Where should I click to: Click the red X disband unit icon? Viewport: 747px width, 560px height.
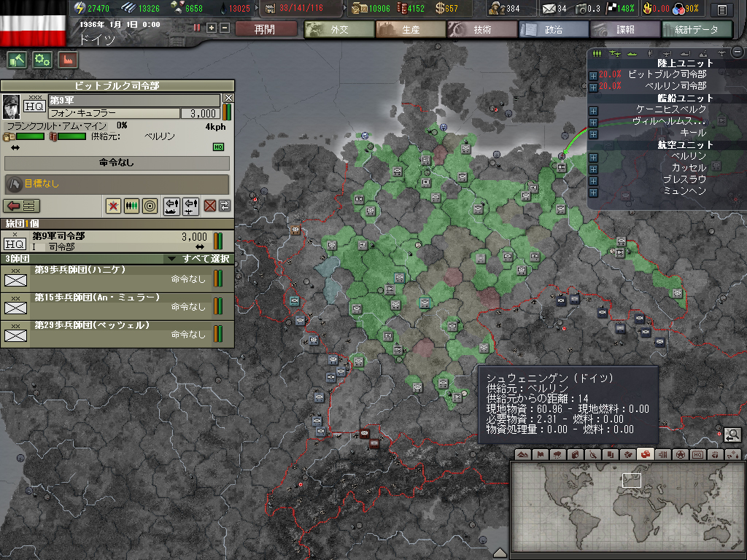pyautogui.click(x=210, y=206)
